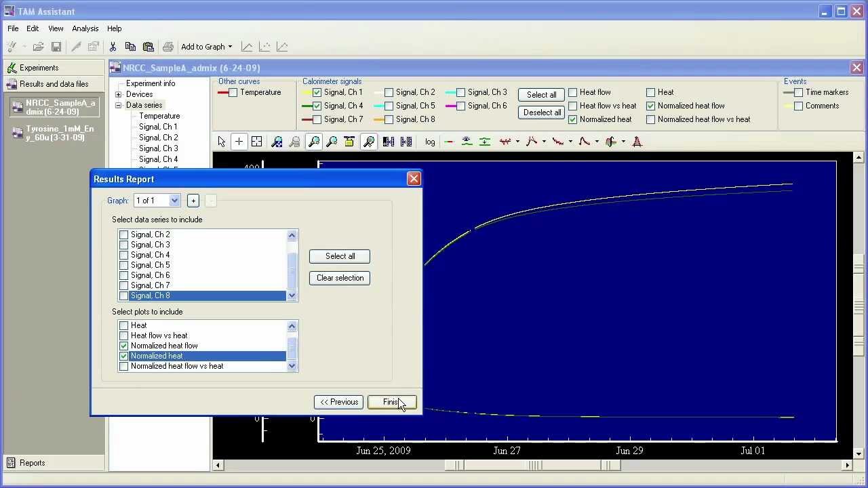Open the Graph '1 of 1' dropdown
This screenshot has height=488, width=868.
174,201
